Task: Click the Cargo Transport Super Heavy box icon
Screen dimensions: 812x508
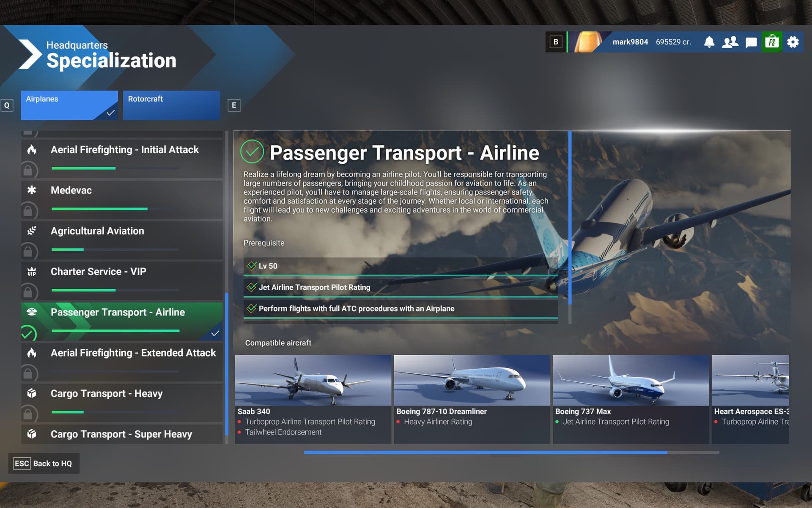Action: tap(32, 434)
